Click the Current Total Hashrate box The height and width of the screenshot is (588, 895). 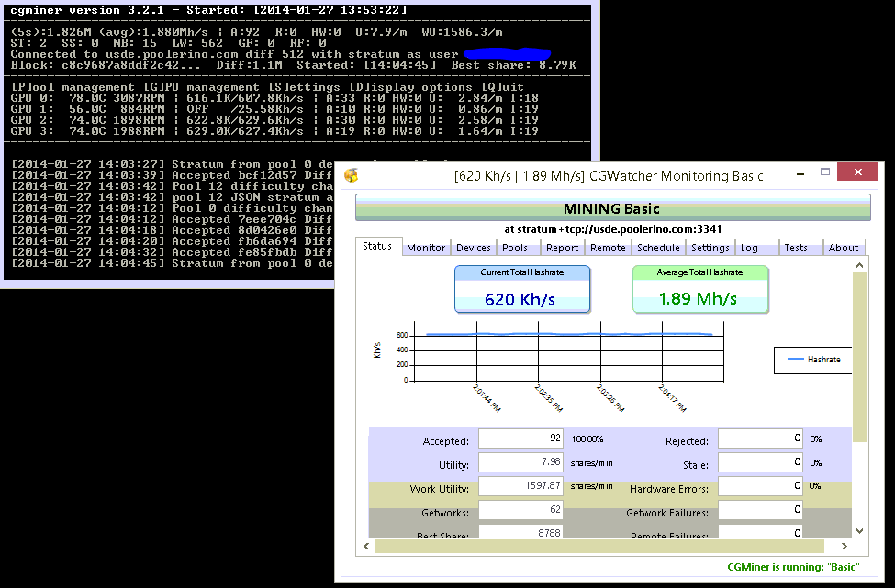521,289
